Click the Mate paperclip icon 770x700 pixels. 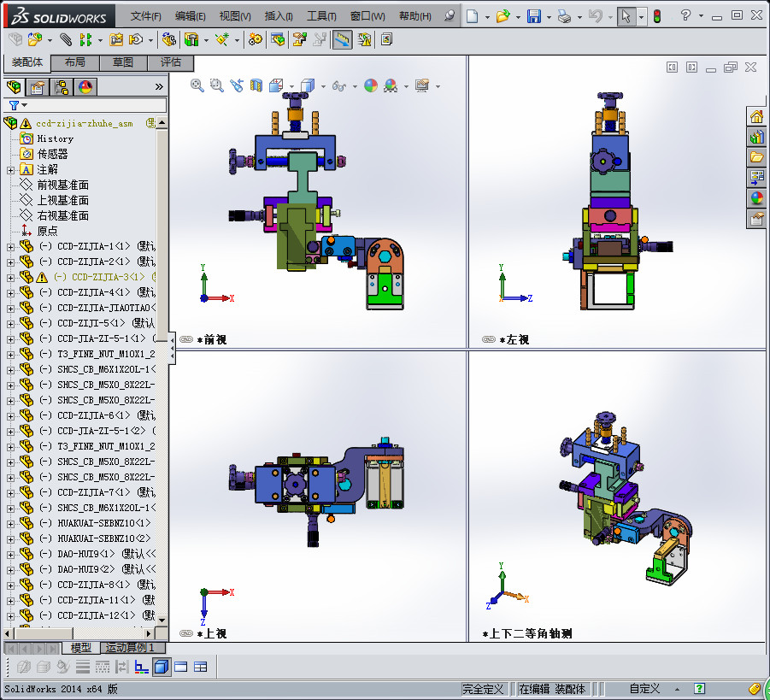65,39
